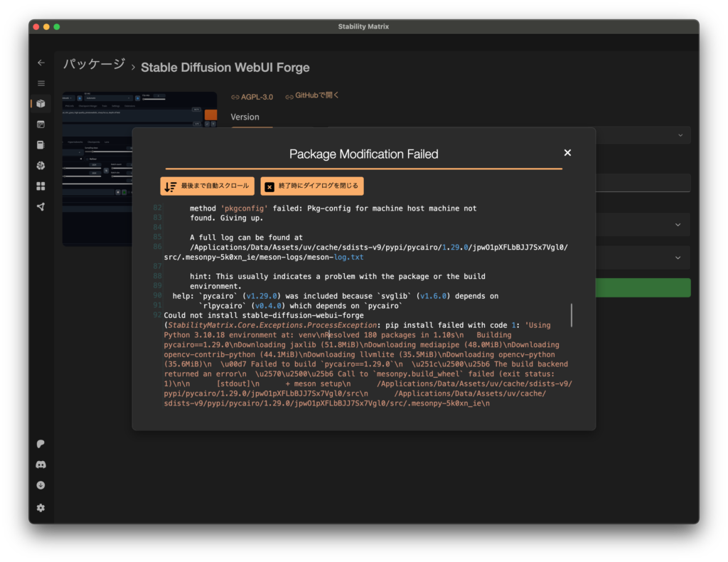Select the Packages cube icon
This screenshot has height=562, width=728.
coord(41,104)
